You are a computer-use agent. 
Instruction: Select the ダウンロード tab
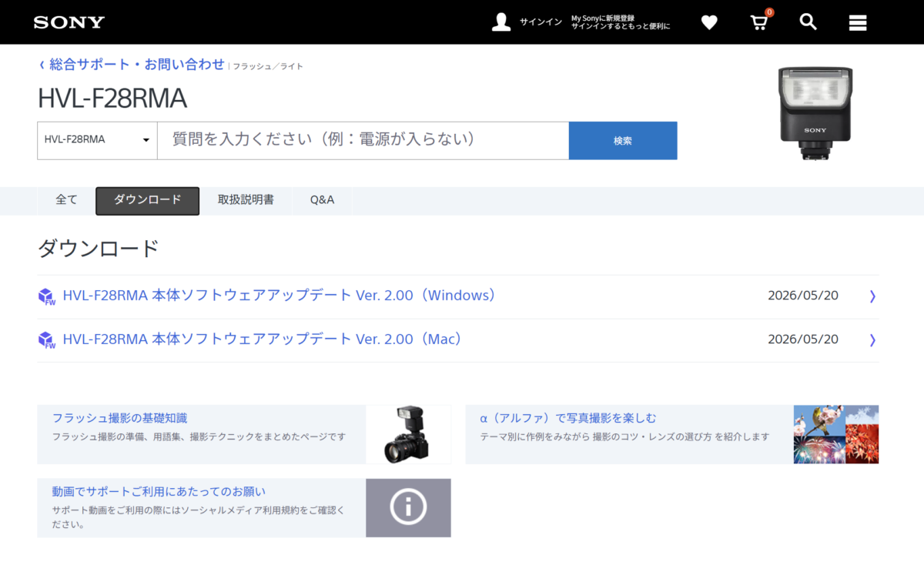(x=147, y=200)
